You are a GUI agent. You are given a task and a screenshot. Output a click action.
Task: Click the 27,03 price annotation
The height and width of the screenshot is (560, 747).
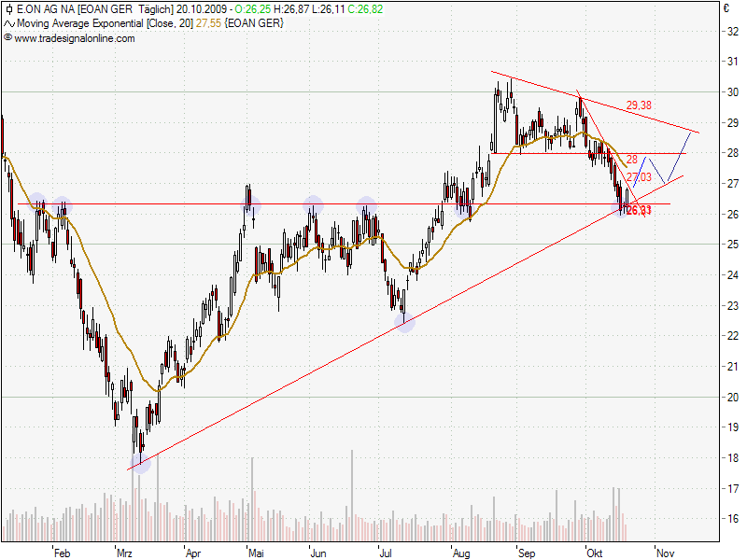coord(639,177)
